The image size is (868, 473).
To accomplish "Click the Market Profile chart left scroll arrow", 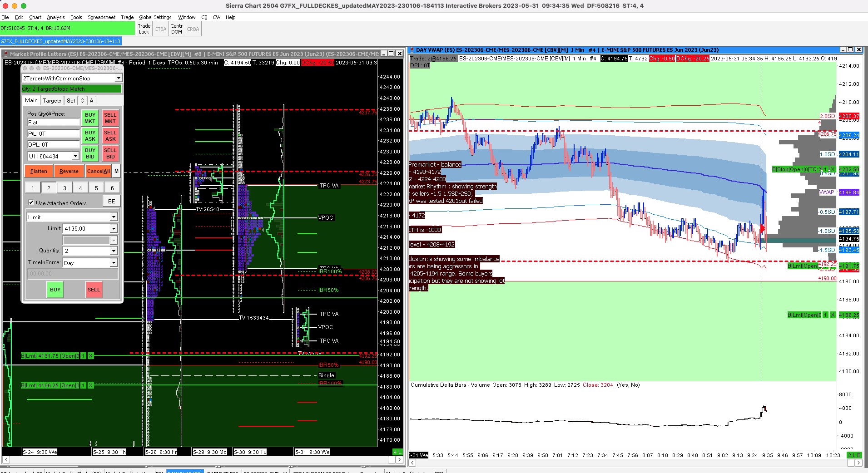I will (x=6, y=460).
